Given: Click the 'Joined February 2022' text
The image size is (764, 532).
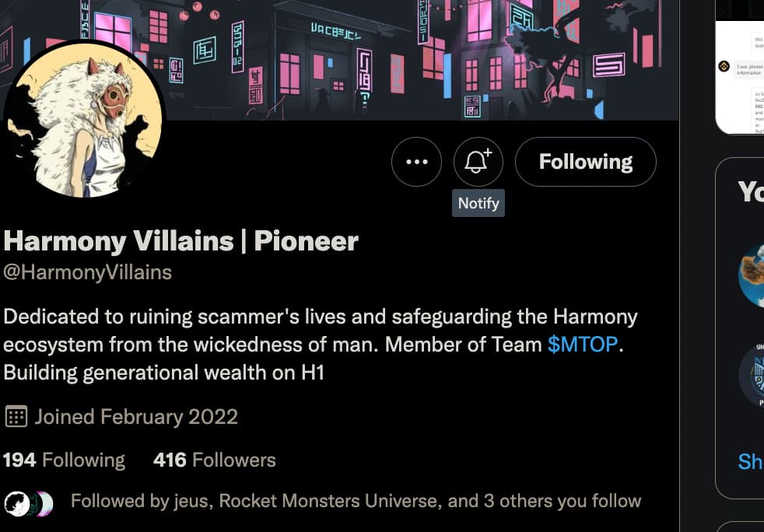Looking at the screenshot, I should (x=135, y=416).
